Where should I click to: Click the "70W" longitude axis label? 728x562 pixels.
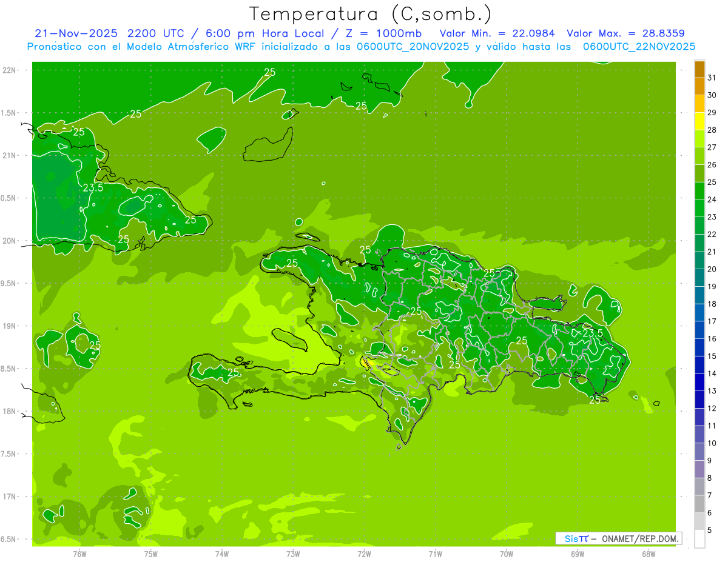507,554
